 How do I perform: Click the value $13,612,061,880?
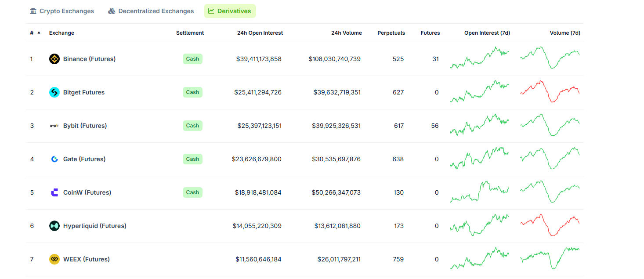(337, 226)
